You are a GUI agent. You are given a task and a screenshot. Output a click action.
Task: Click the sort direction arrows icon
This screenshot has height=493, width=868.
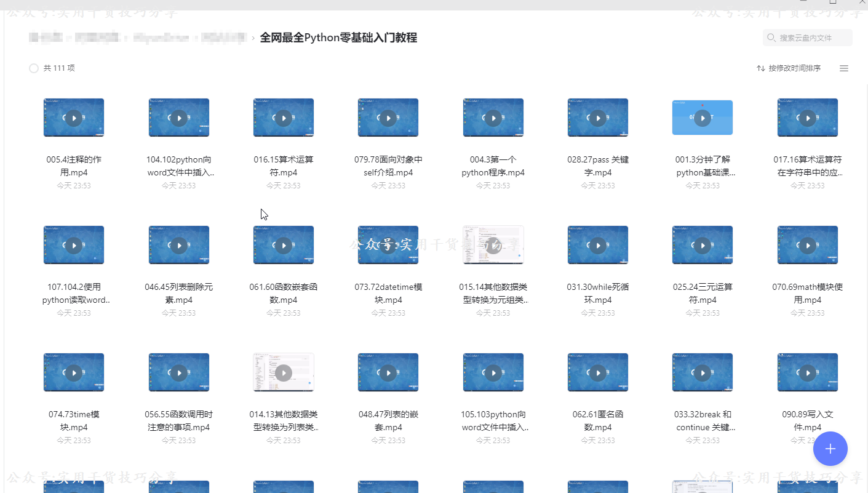760,68
